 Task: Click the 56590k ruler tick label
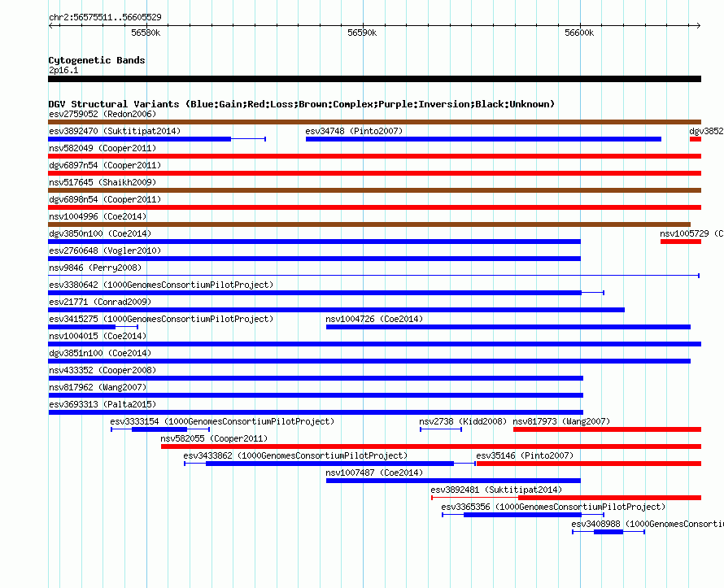pyautogui.click(x=362, y=33)
